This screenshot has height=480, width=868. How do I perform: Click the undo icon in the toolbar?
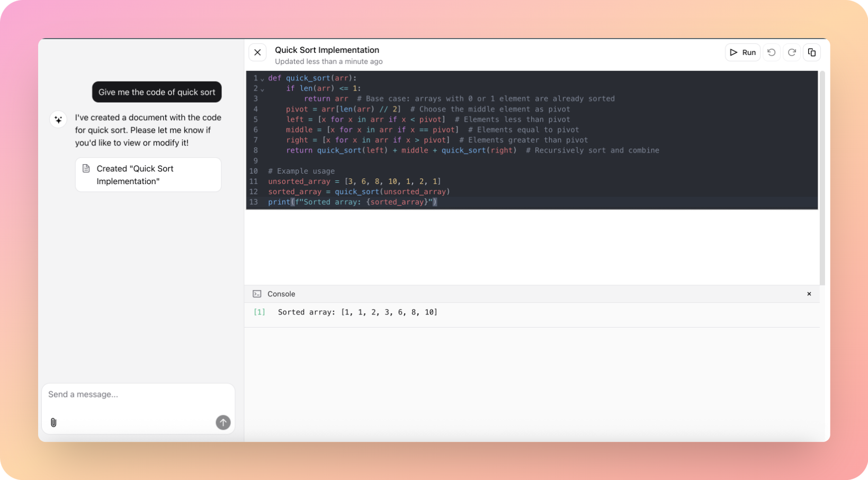pyautogui.click(x=772, y=52)
